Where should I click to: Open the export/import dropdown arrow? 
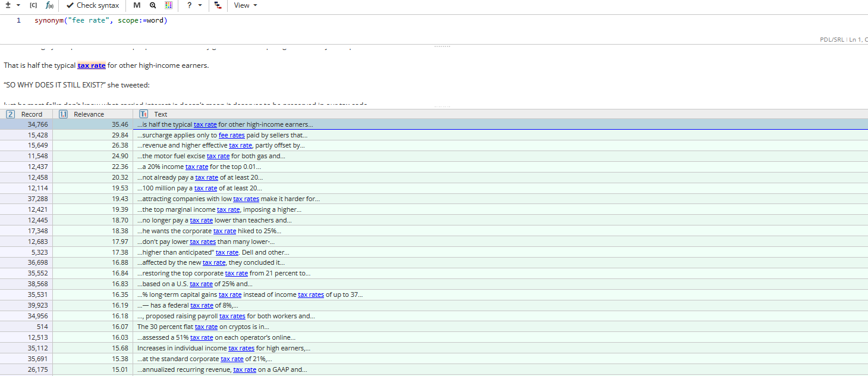18,5
